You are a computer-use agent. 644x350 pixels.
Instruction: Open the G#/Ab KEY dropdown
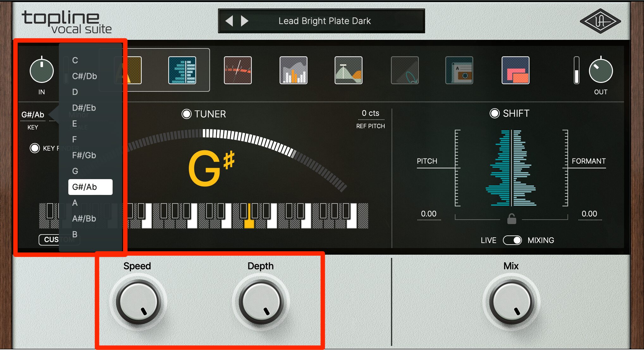(x=33, y=115)
